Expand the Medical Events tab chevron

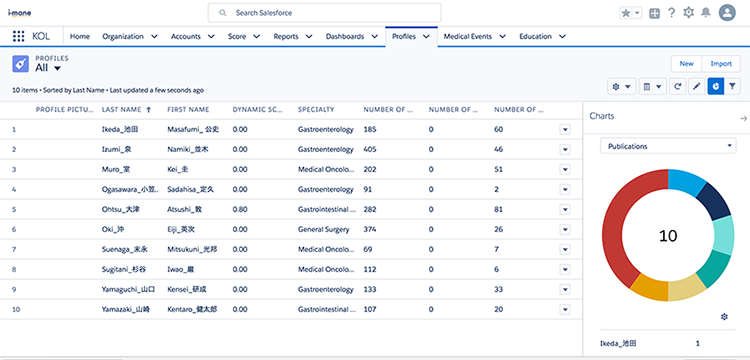pyautogui.click(x=502, y=36)
